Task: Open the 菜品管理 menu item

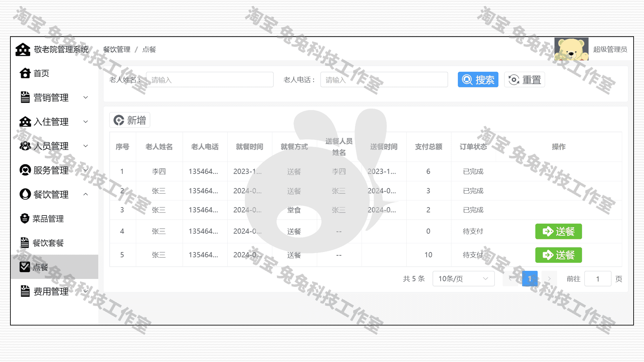Action: [x=54, y=219]
